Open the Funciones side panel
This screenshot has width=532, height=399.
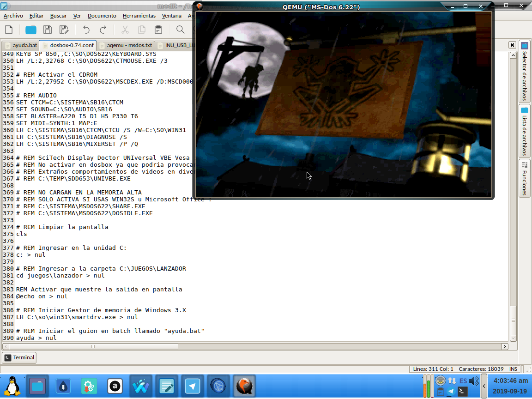point(524,178)
